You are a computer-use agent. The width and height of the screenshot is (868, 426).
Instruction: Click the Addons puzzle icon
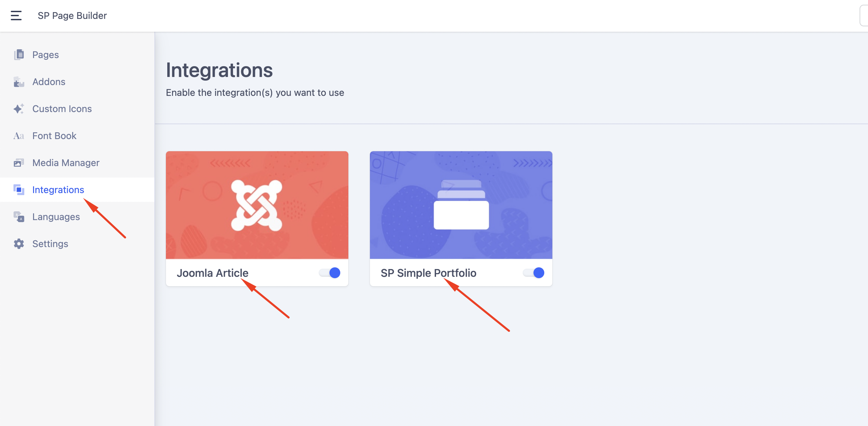coord(19,82)
